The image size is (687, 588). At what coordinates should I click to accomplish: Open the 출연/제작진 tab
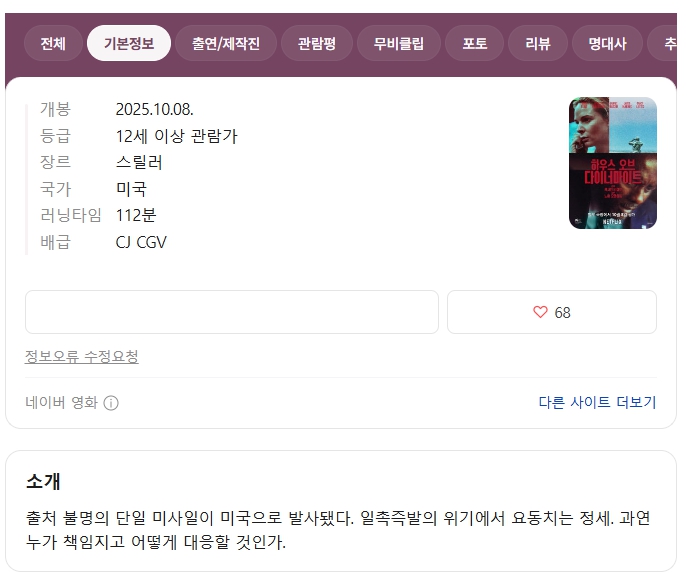[226, 43]
